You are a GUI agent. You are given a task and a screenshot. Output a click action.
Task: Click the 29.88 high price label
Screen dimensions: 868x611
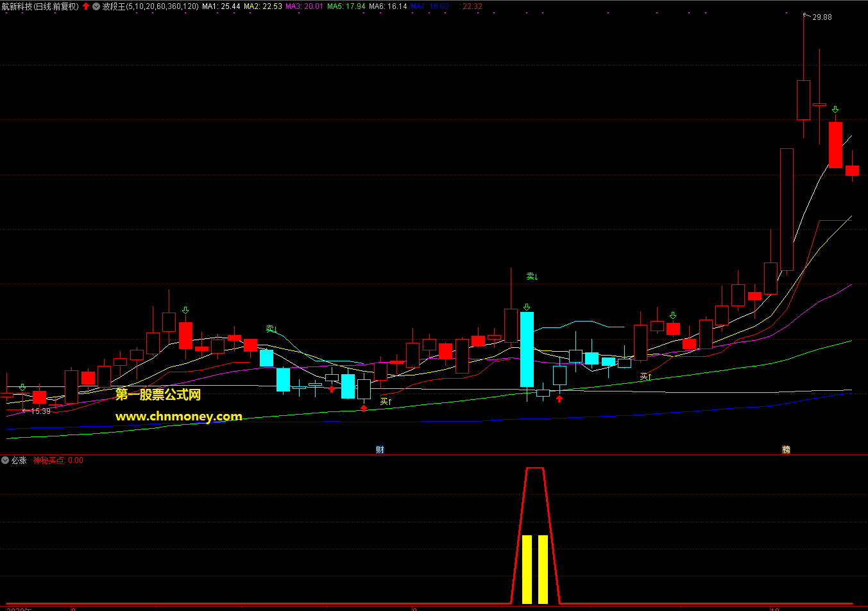pyautogui.click(x=822, y=17)
